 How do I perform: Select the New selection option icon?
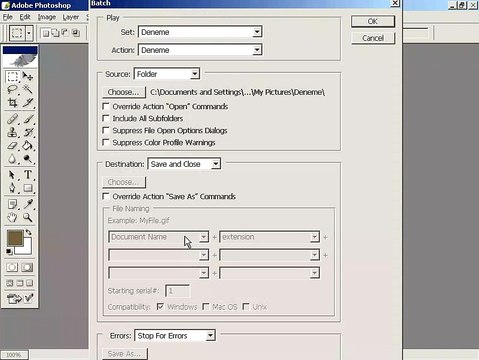coord(46,33)
